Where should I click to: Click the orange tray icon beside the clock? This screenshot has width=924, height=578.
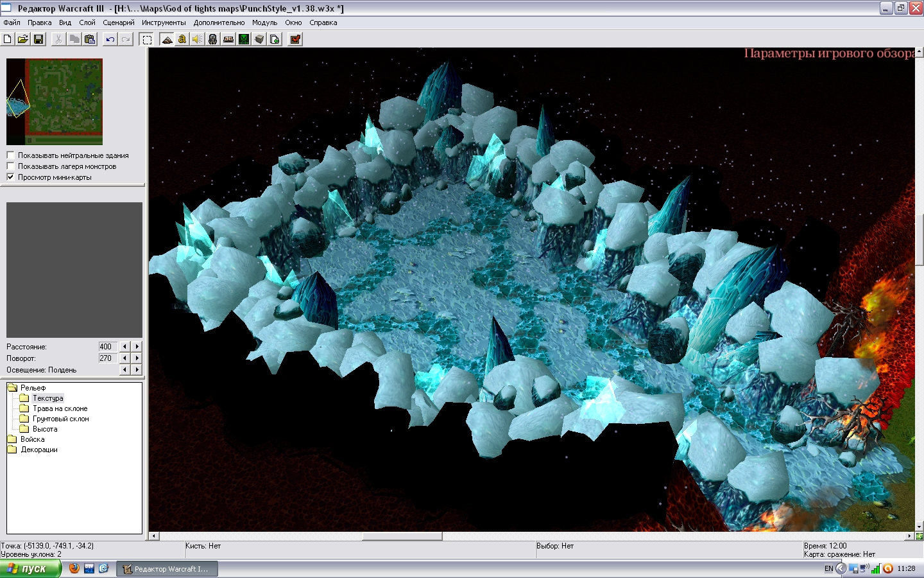(x=888, y=568)
